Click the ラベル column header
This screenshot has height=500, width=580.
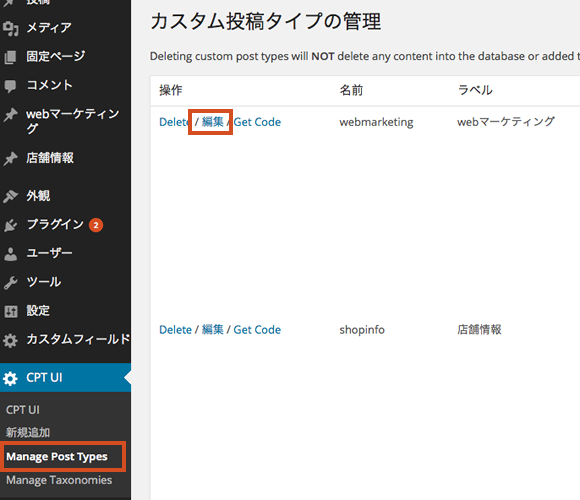475,90
